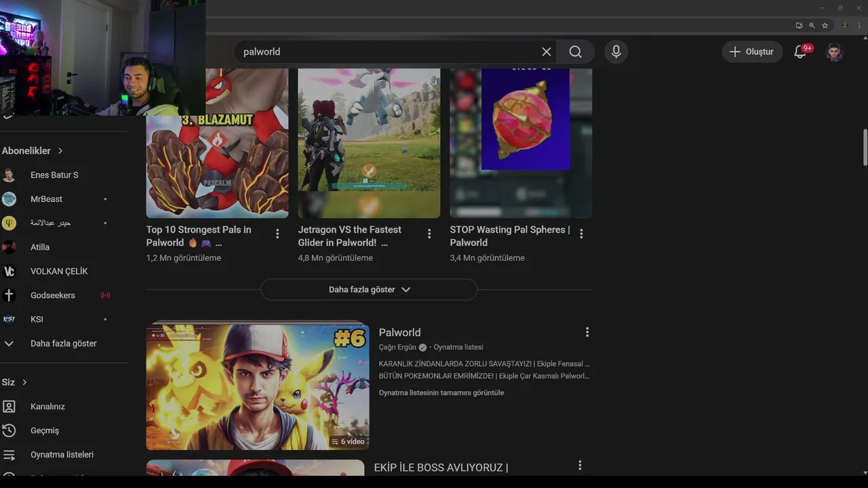Open options for Palworld playlist

pyautogui.click(x=587, y=332)
